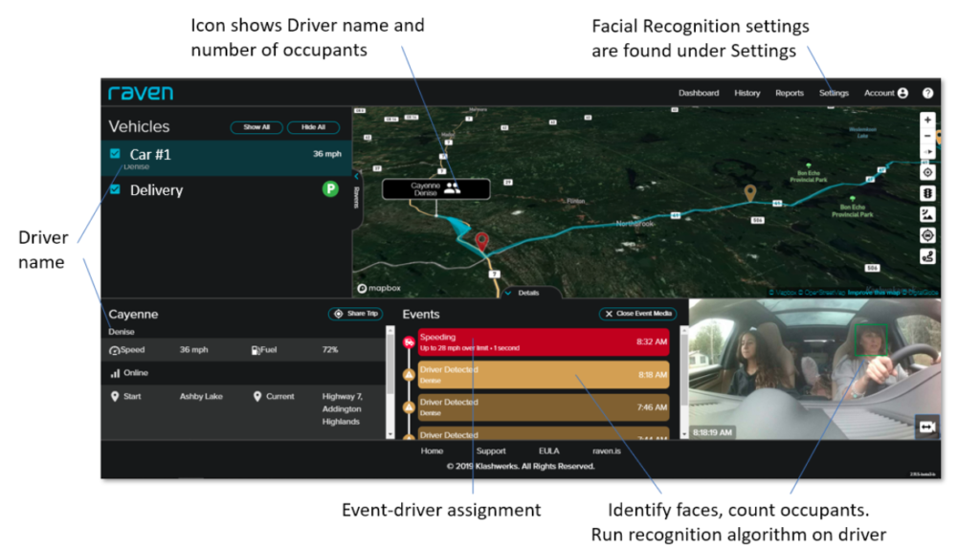Select the Speeding event at 8:32 AM
This screenshot has width=980, height=549.
click(x=544, y=341)
